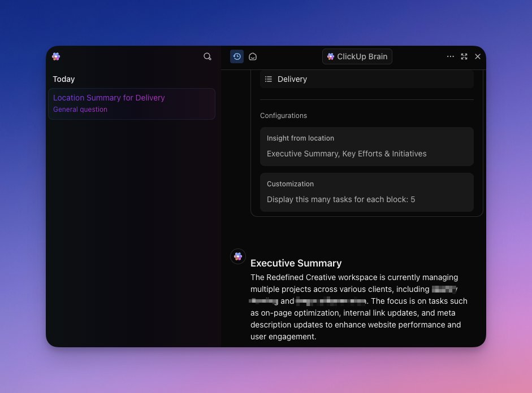Open the Insight from location setting

click(x=367, y=146)
